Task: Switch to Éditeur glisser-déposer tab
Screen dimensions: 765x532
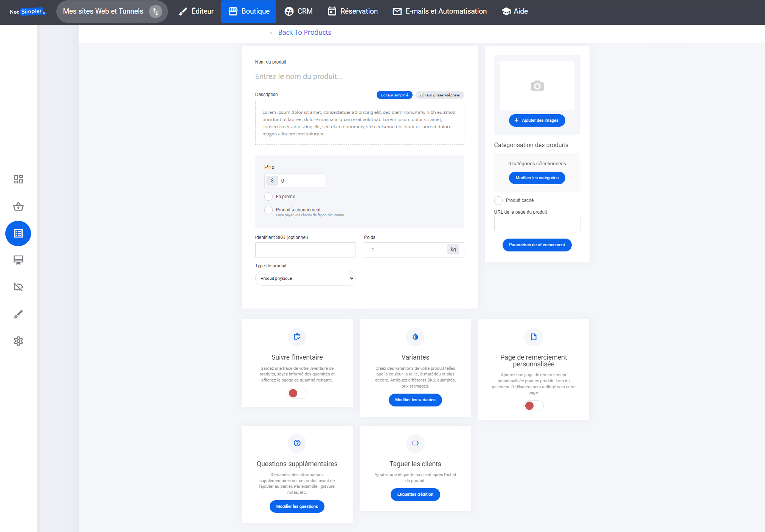Action: click(439, 95)
